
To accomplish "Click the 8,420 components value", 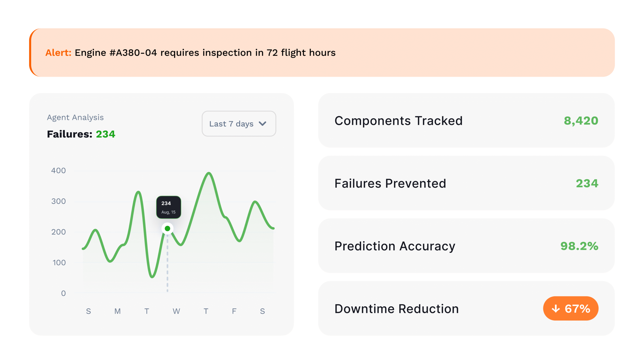I will click(x=581, y=121).
